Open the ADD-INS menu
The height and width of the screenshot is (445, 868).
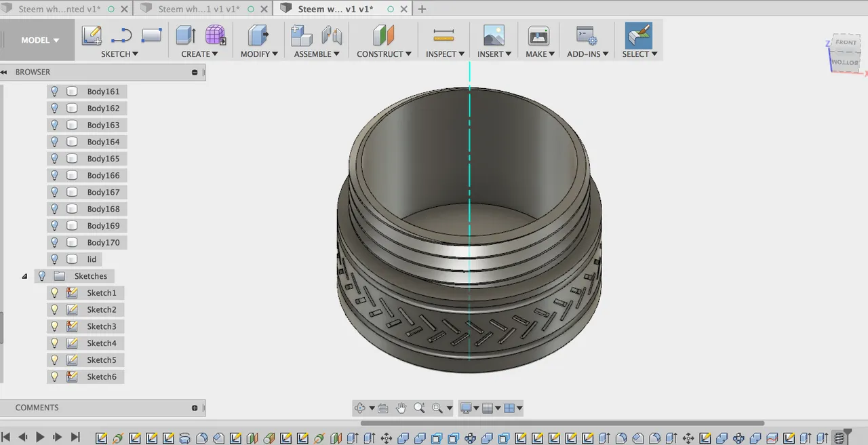[588, 54]
